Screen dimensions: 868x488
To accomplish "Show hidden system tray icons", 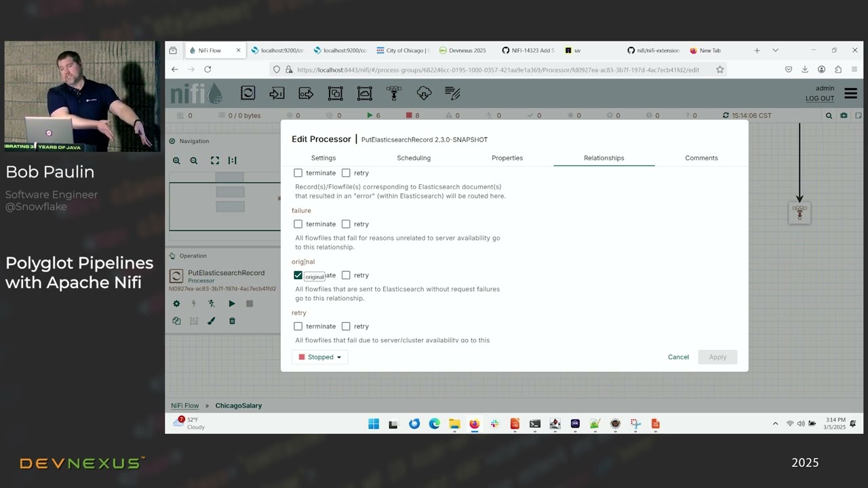I will tap(775, 424).
